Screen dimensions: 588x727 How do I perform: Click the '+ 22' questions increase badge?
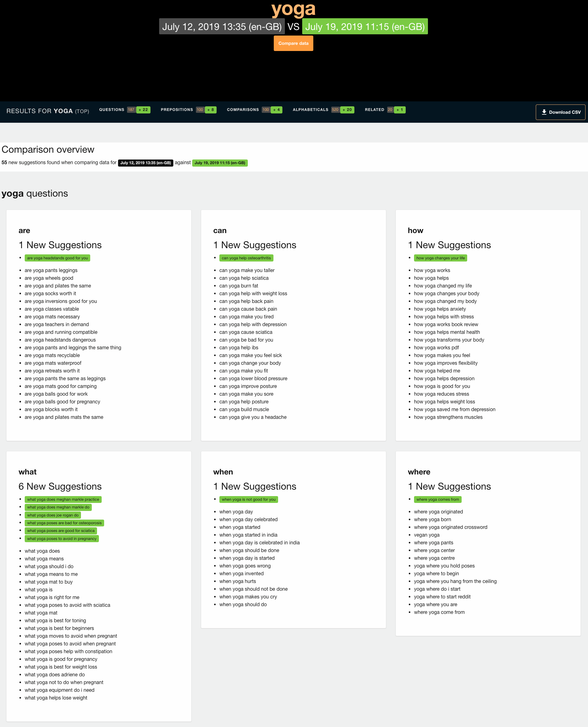pyautogui.click(x=142, y=110)
